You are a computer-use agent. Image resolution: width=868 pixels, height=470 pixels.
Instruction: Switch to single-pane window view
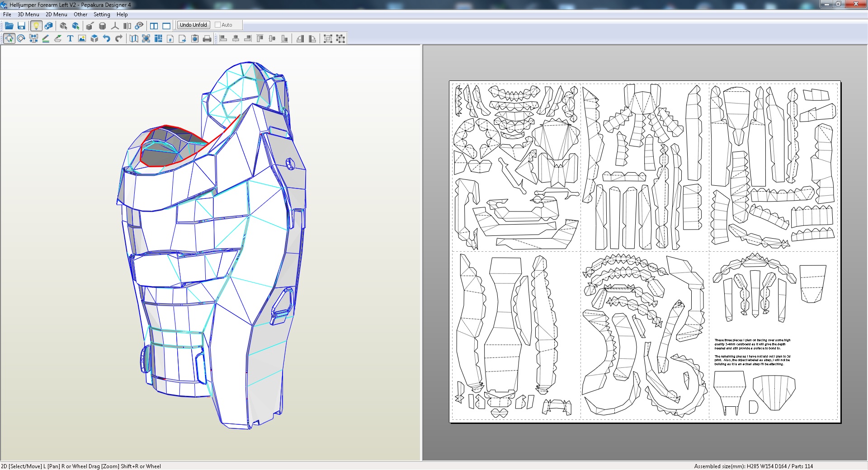166,26
